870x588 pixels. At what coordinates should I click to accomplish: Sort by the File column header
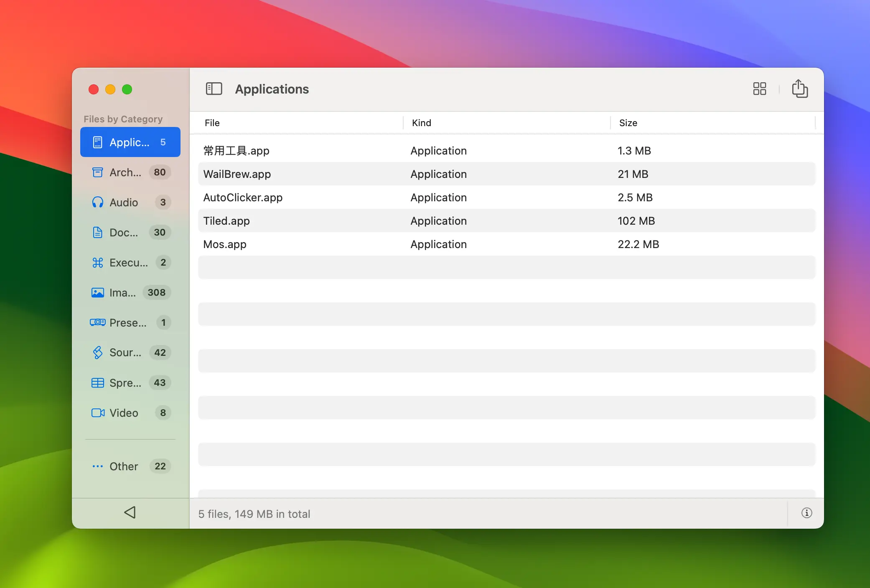click(x=212, y=123)
